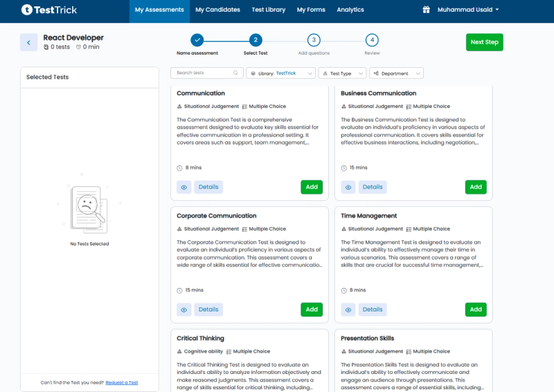Click Multiple Choice icon in Presentation Skills card

pyautogui.click(x=409, y=352)
